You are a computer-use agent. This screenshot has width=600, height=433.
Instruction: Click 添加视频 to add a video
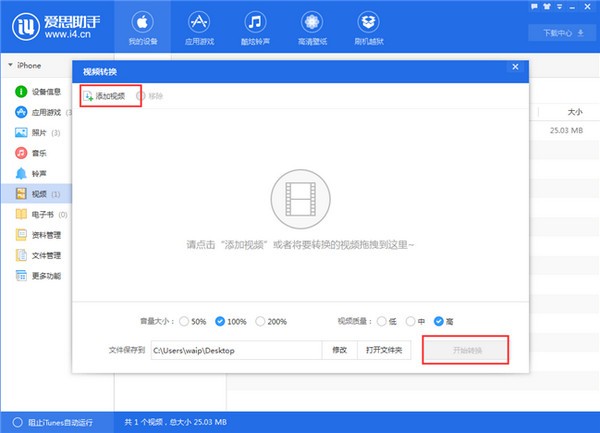pos(104,96)
